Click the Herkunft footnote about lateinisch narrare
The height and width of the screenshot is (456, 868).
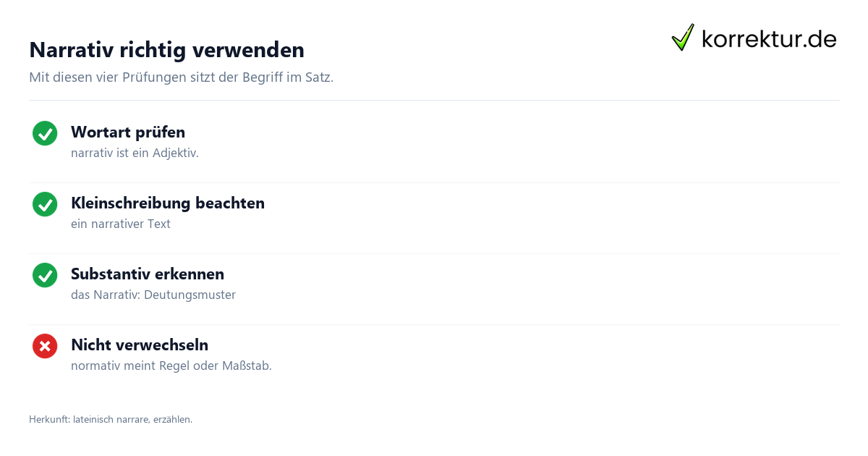point(111,419)
